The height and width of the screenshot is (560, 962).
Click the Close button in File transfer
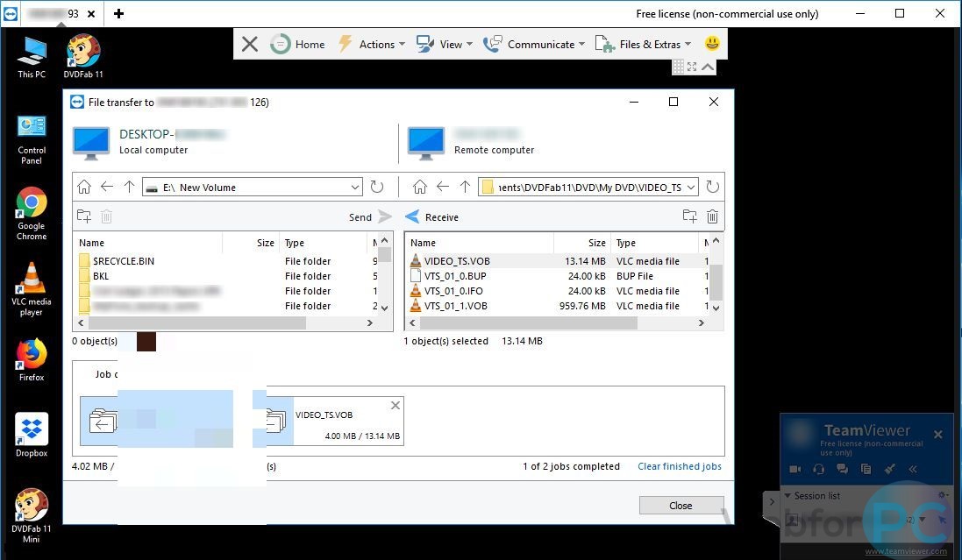(x=681, y=506)
